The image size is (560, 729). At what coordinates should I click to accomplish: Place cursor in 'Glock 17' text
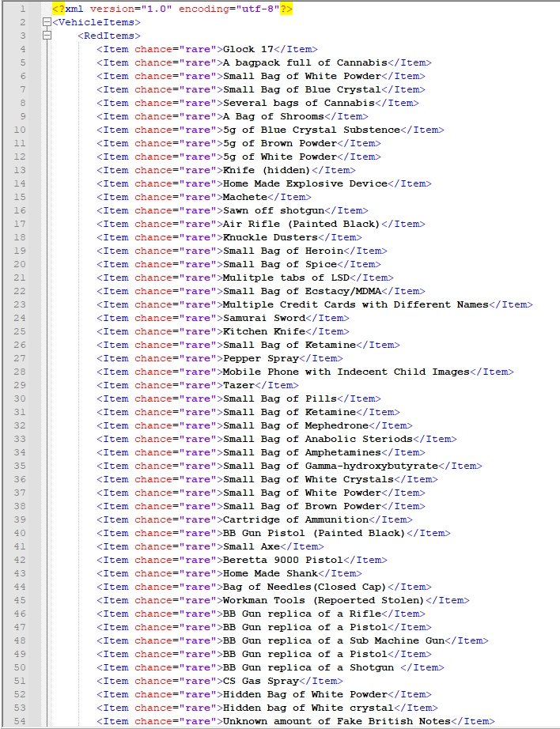click(248, 49)
